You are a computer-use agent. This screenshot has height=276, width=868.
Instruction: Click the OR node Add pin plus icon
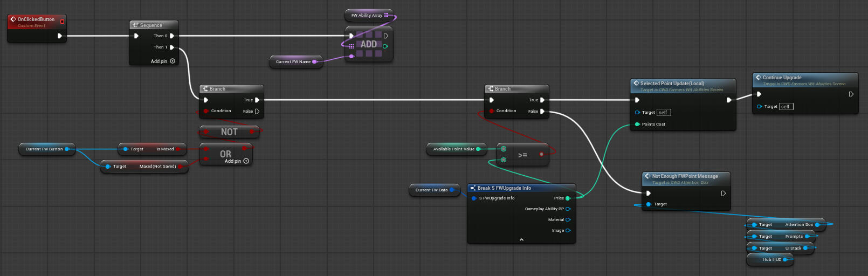pos(246,161)
